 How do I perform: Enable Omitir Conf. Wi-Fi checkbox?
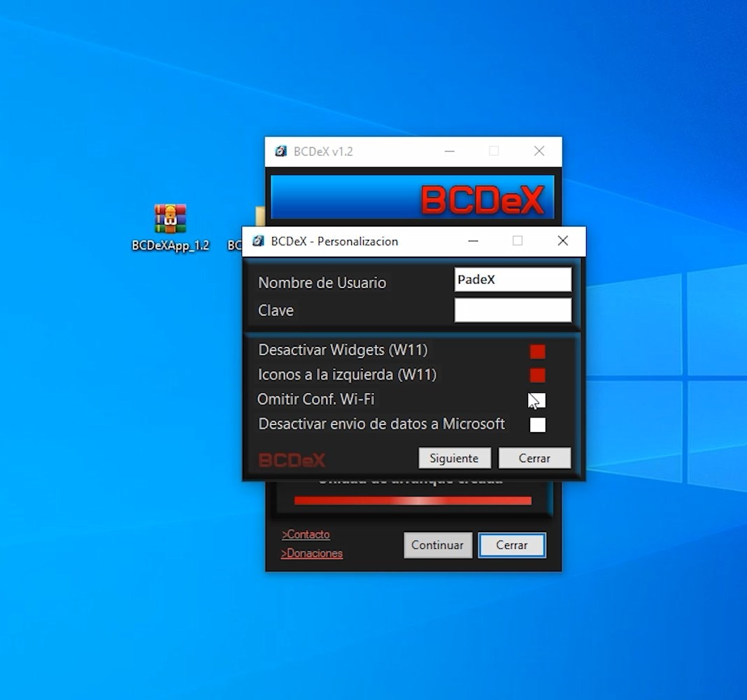click(537, 400)
